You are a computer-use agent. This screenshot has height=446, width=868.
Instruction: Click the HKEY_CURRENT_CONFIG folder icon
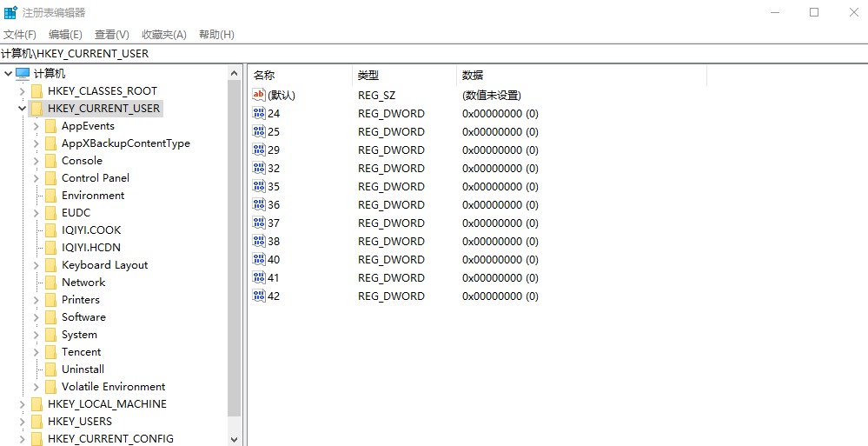tap(37, 439)
